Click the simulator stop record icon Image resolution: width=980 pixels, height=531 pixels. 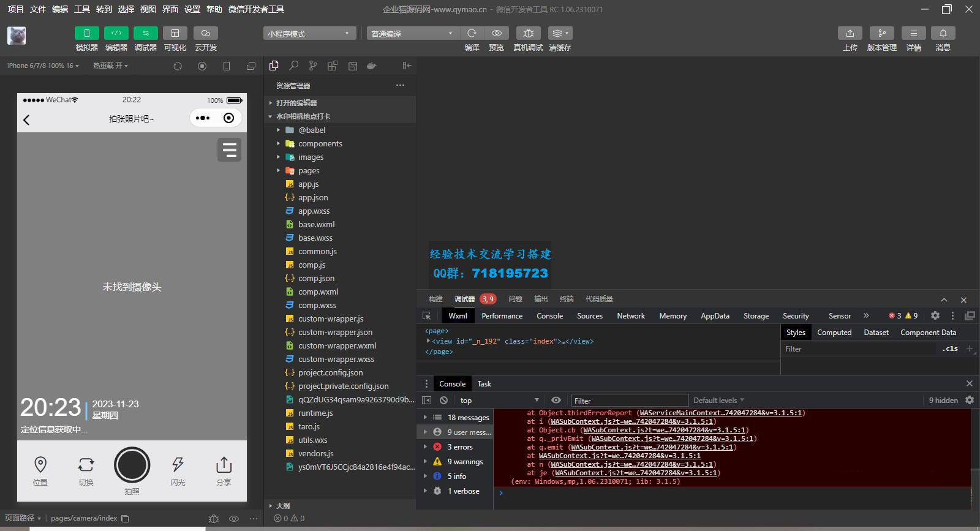point(202,66)
